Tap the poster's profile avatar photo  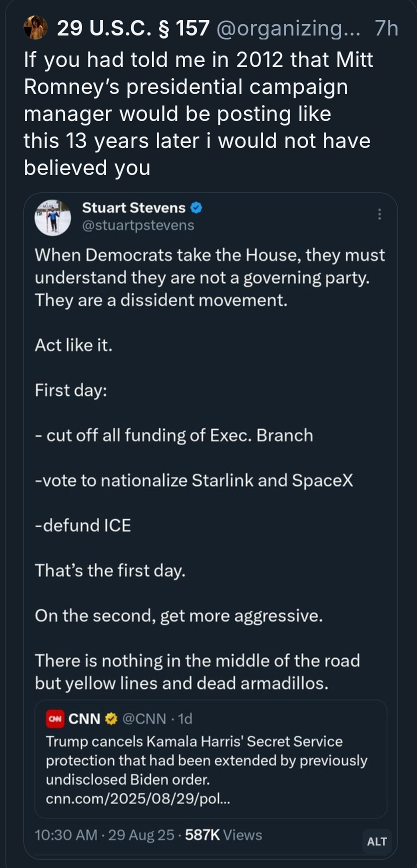tap(35, 27)
